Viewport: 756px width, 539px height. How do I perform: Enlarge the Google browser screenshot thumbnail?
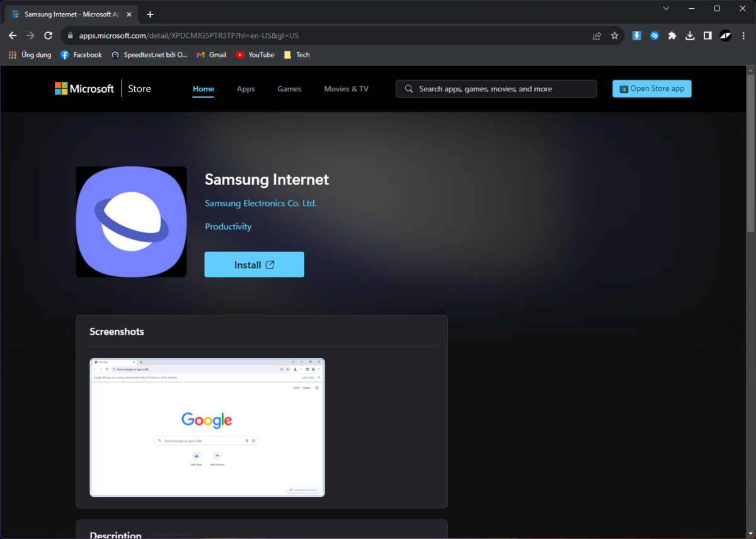pyautogui.click(x=207, y=427)
